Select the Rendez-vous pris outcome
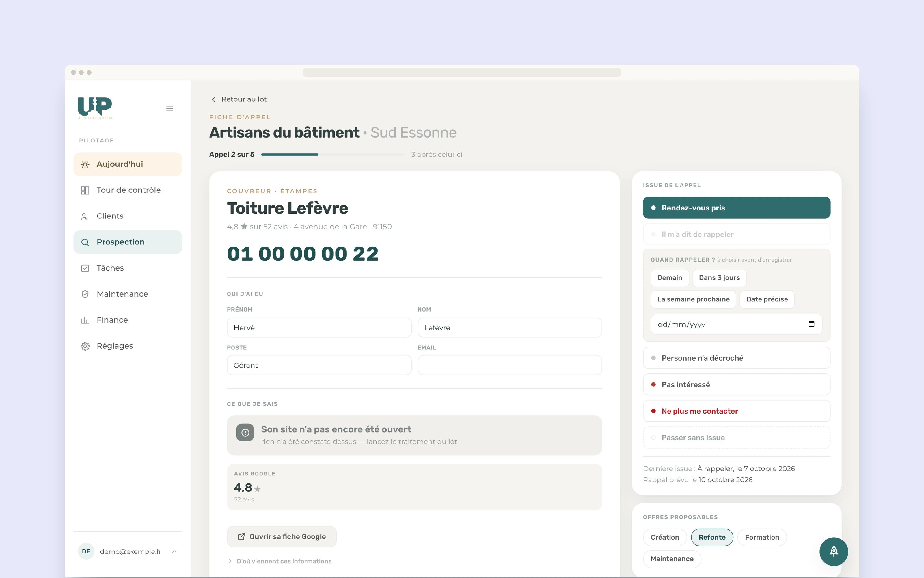 tap(737, 208)
